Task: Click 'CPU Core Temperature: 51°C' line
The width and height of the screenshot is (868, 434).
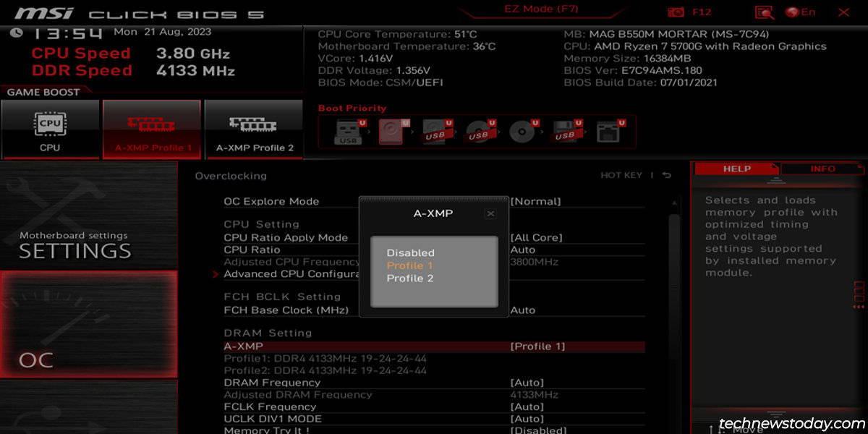Action: pos(397,34)
